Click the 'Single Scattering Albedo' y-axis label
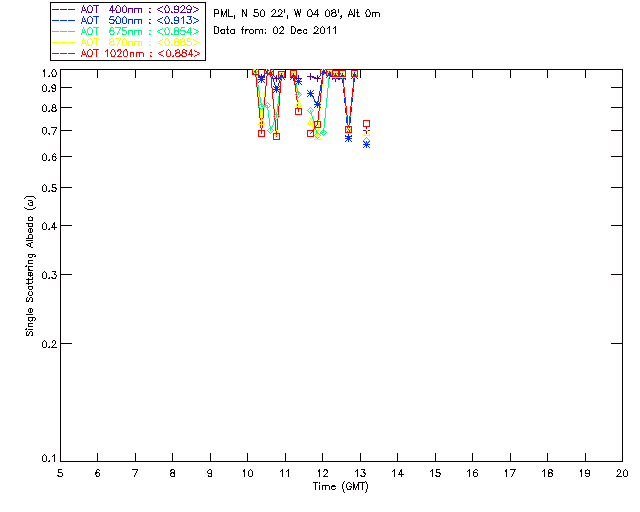 pyautogui.click(x=30, y=266)
